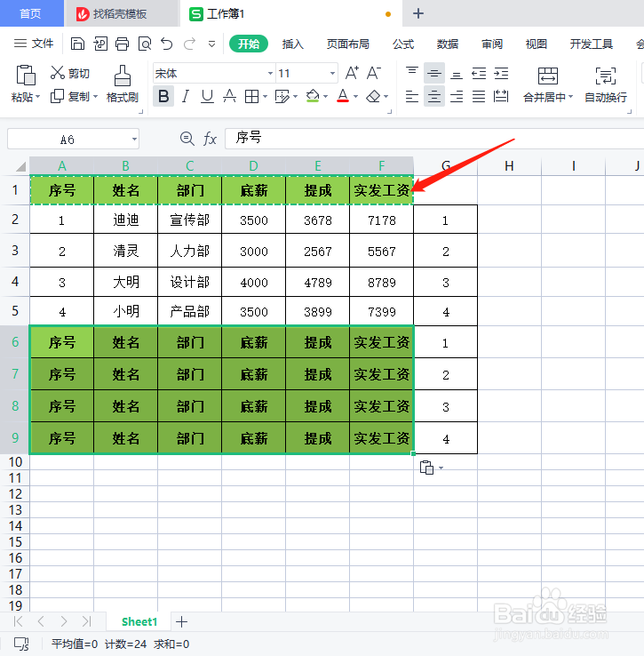The width and height of the screenshot is (644, 656).
Task: Click the Print icon
Action: point(122,44)
